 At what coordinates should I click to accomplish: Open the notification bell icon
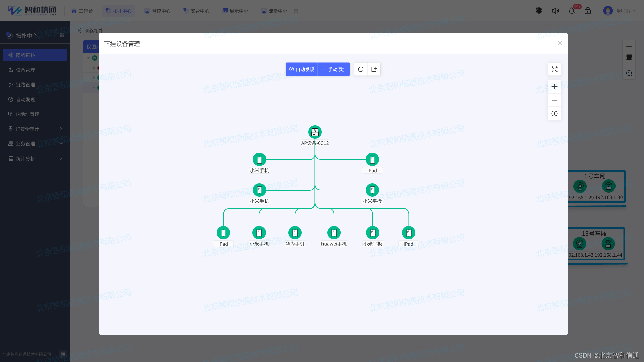(x=572, y=11)
